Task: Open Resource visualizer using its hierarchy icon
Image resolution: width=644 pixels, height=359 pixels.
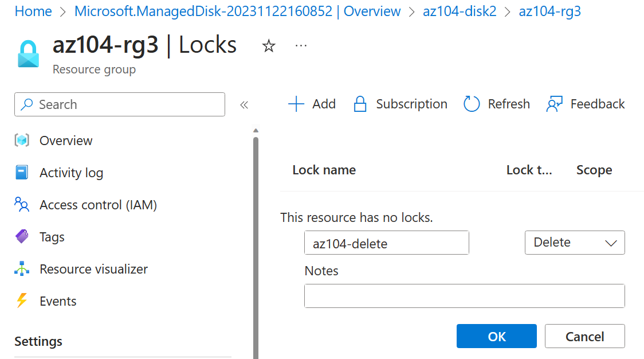Action: [x=22, y=269]
